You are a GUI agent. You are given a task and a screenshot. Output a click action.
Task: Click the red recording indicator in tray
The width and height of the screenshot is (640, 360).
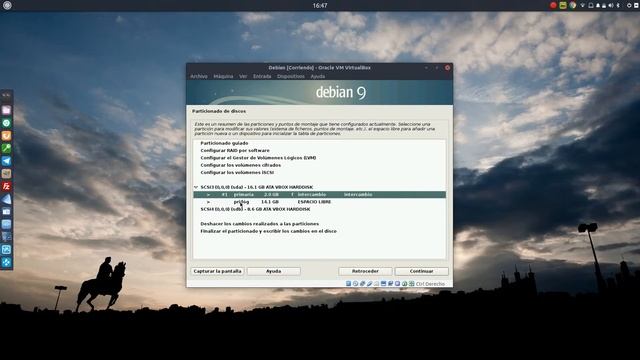[553, 5]
